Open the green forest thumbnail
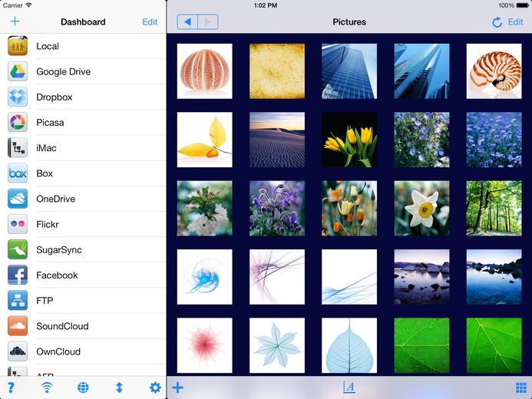 click(494, 208)
